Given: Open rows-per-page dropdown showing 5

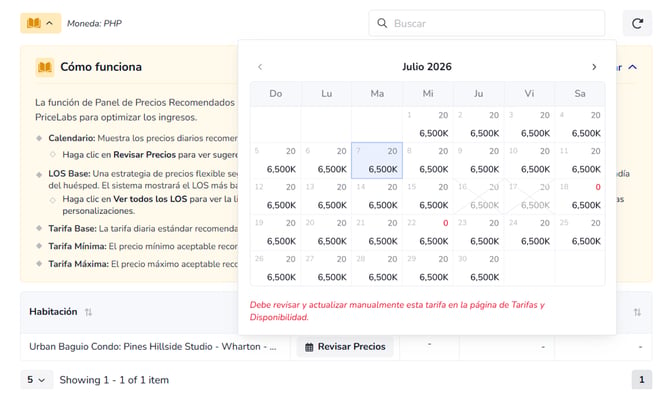Looking at the screenshot, I should (x=36, y=380).
